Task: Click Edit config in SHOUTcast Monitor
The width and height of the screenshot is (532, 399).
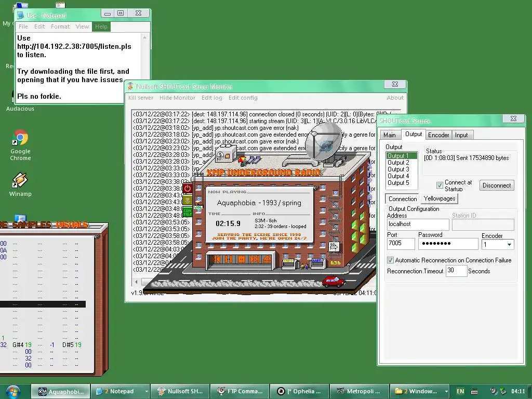Action: tap(243, 98)
